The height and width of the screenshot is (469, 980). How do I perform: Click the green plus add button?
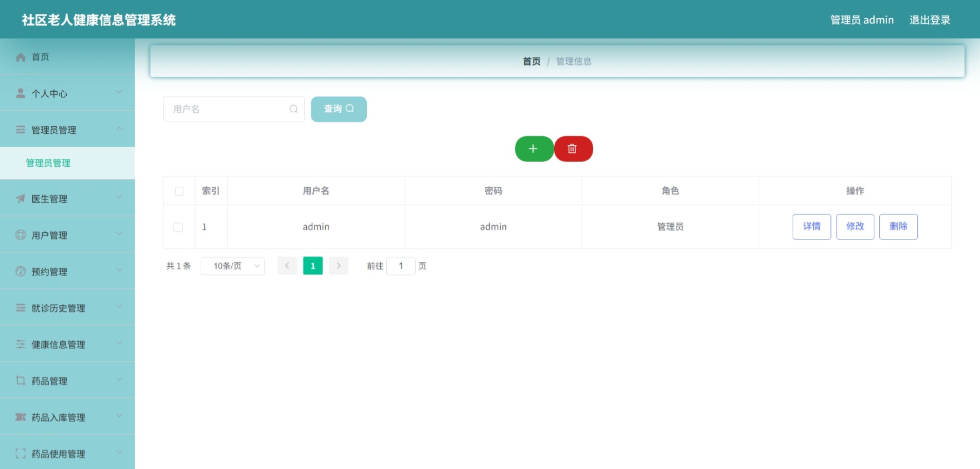(x=534, y=149)
